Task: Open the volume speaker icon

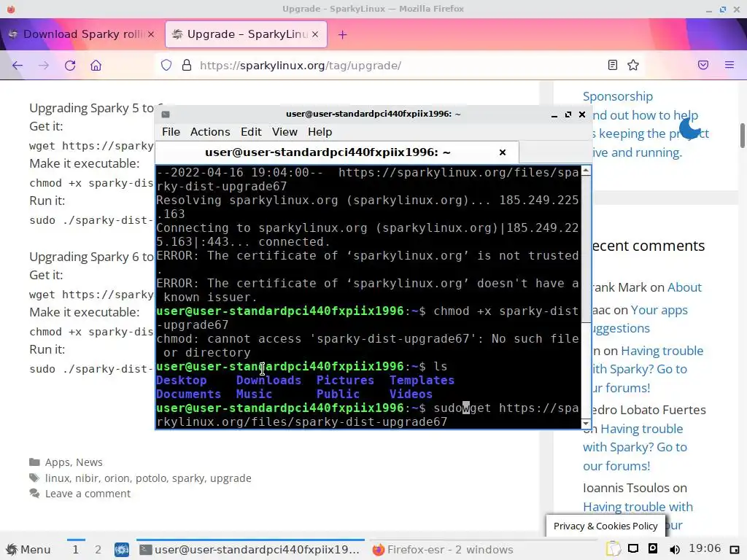Action: (675, 549)
